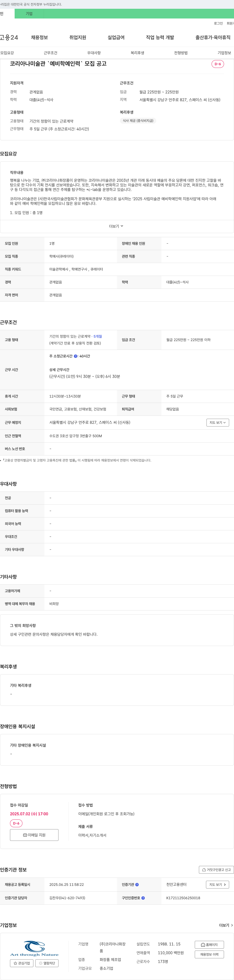This screenshot has width=234, height=980.
Task: Click the 12시30분~13시30분 break time value
Action: tap(65, 396)
